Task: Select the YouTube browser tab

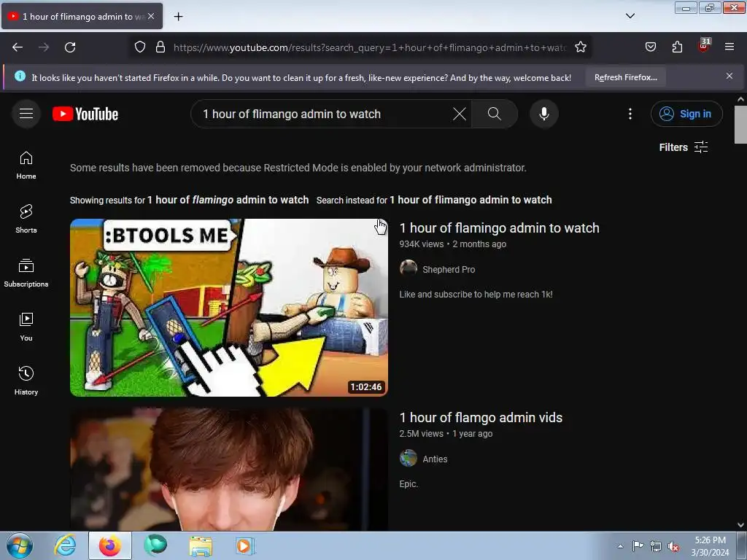Action: pyautogui.click(x=82, y=17)
